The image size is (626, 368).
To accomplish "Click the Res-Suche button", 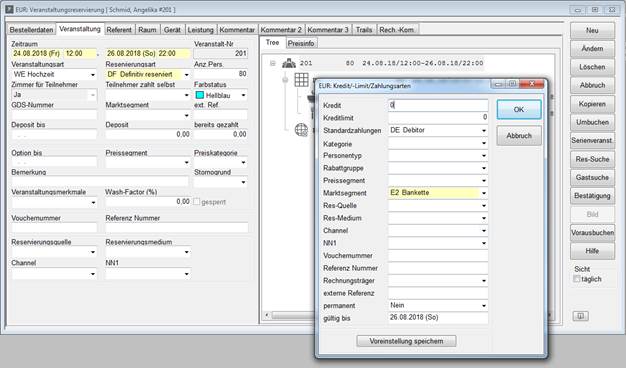I will coord(592,159).
